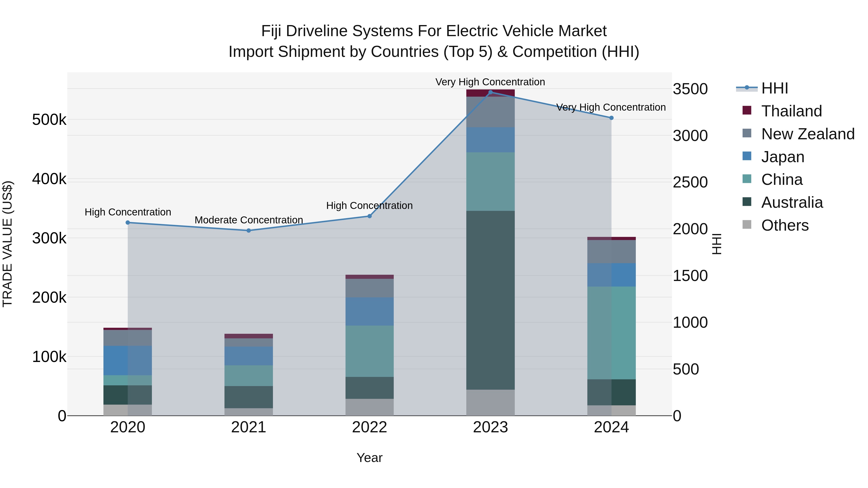Click the 2024 Japan bar segment

click(x=611, y=275)
